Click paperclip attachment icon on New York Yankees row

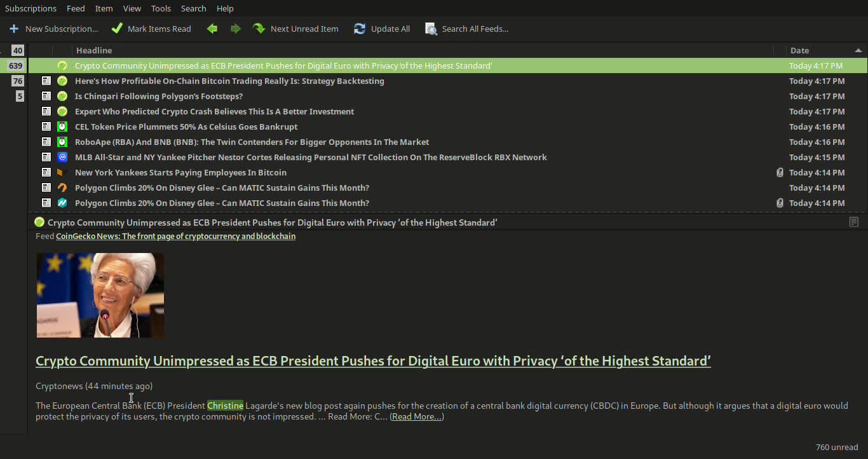coord(780,172)
